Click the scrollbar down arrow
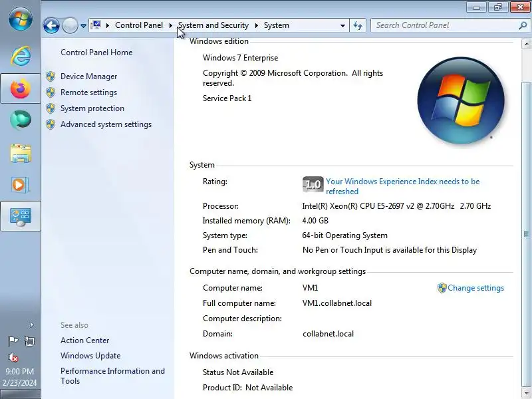 (x=526, y=393)
